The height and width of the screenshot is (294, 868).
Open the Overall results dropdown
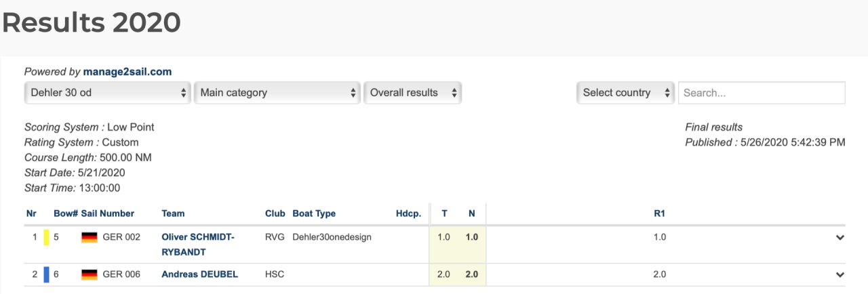[412, 93]
